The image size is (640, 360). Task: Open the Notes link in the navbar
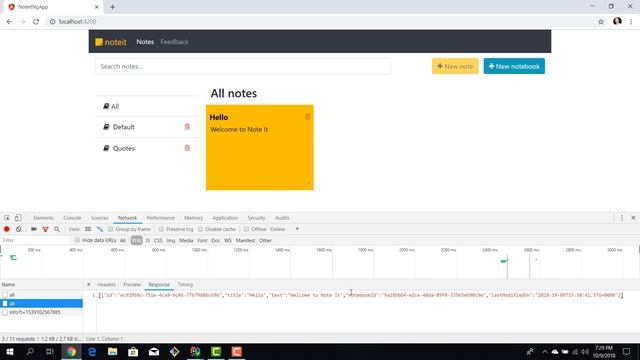tap(145, 42)
